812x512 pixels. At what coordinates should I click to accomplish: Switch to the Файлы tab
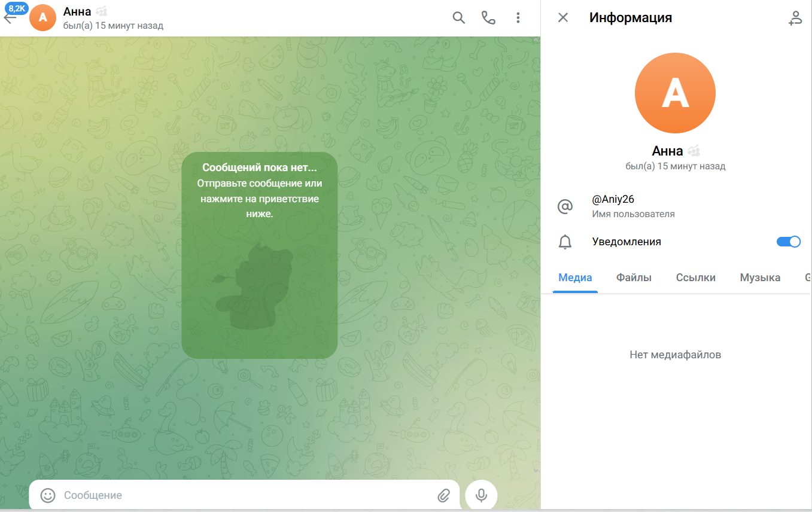point(634,278)
